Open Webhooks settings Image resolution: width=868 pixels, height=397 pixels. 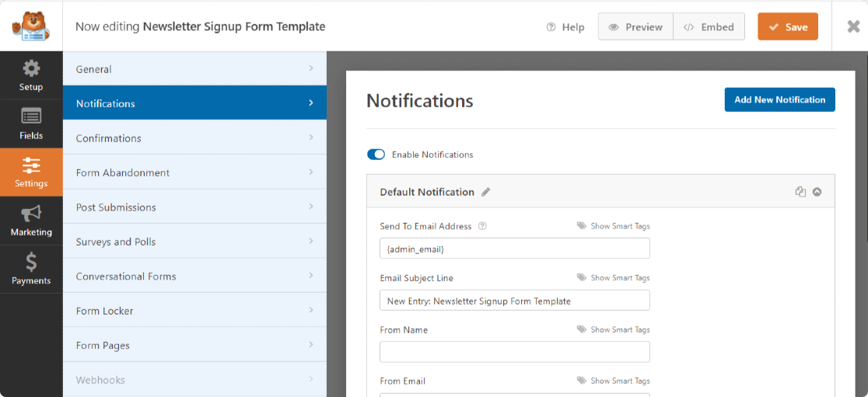195,380
